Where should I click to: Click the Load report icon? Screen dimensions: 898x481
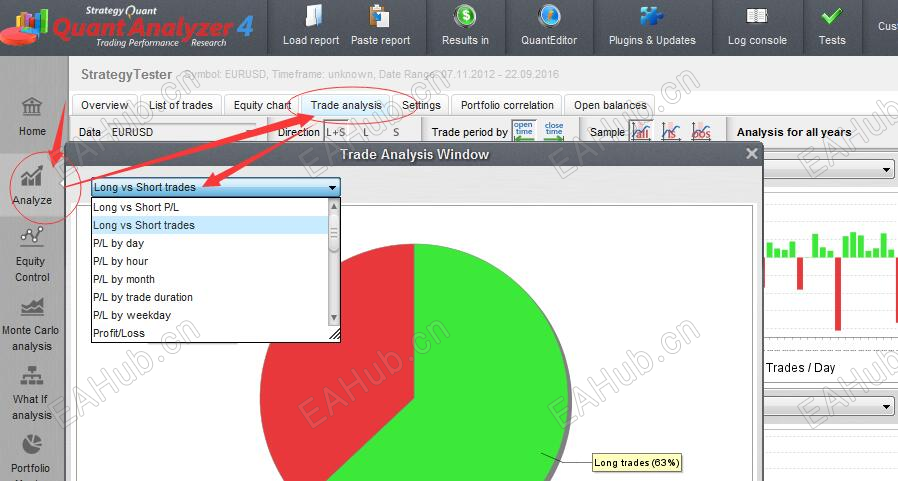[x=313, y=16]
